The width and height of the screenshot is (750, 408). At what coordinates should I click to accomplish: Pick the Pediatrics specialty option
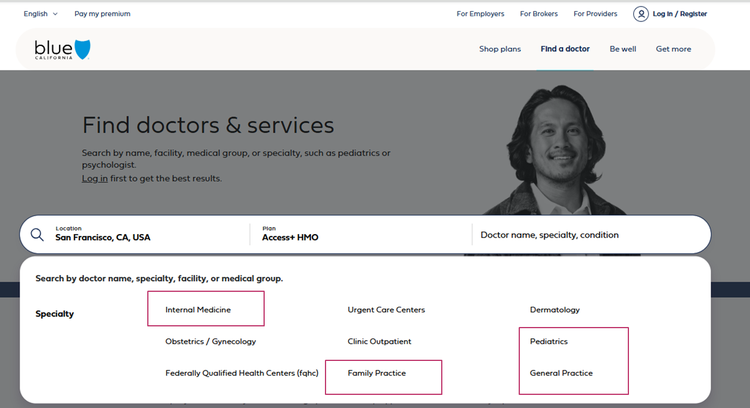[x=549, y=342]
